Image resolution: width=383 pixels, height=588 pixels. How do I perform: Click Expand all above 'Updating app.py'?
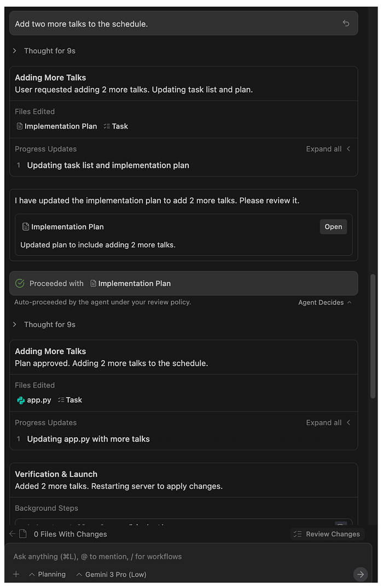click(328, 422)
